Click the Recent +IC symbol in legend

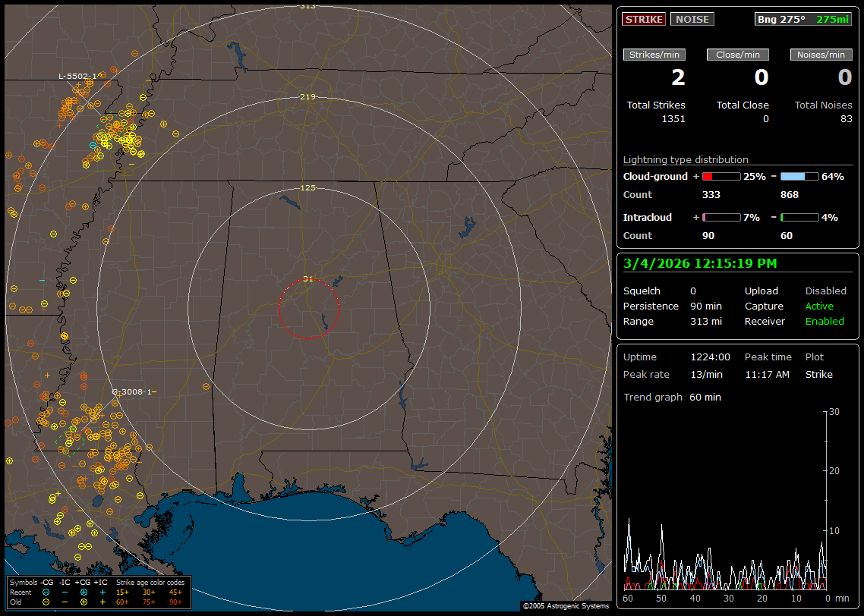(x=102, y=592)
